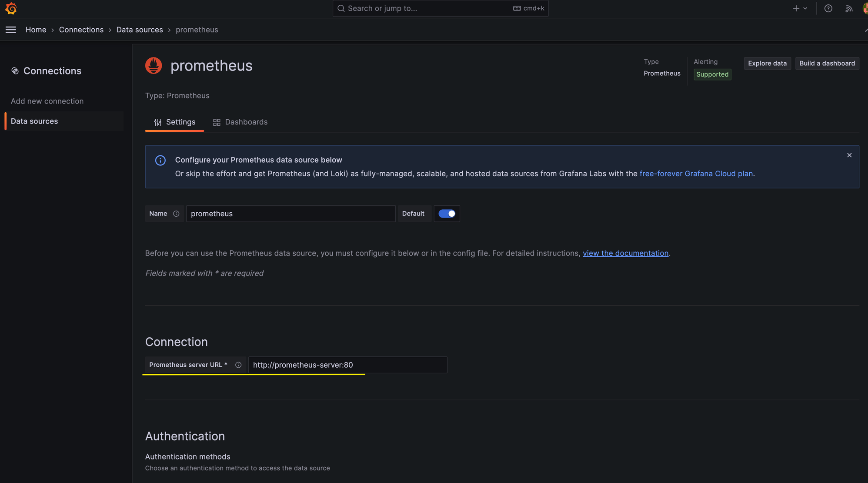The height and width of the screenshot is (483, 868).
Task: Click the Explore data button
Action: pyautogui.click(x=767, y=64)
